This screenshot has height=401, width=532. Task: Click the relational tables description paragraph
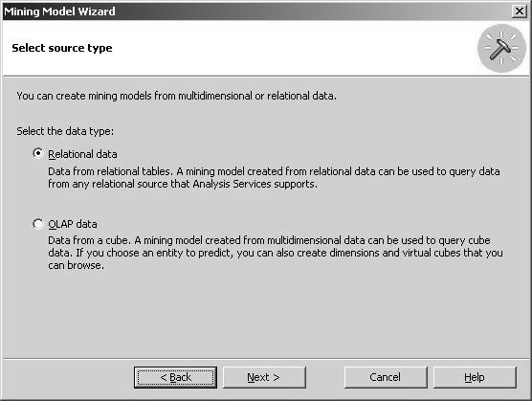pos(274,177)
